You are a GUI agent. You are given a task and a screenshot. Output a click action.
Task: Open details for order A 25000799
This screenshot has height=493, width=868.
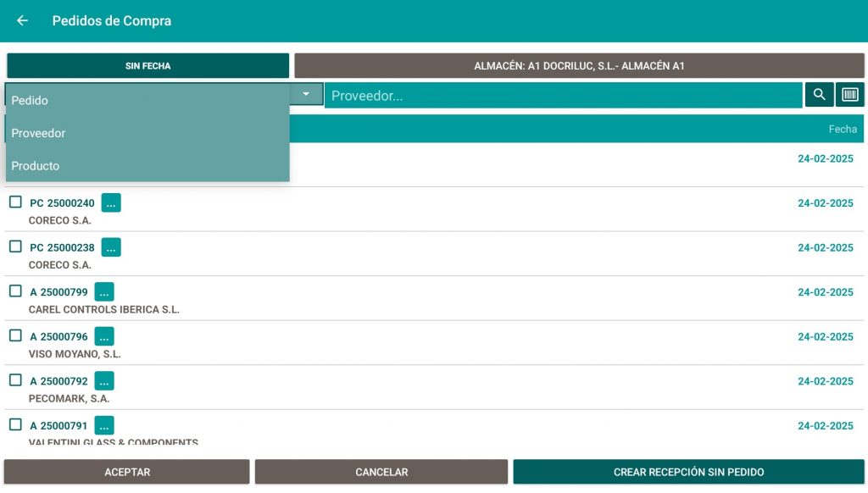point(104,292)
